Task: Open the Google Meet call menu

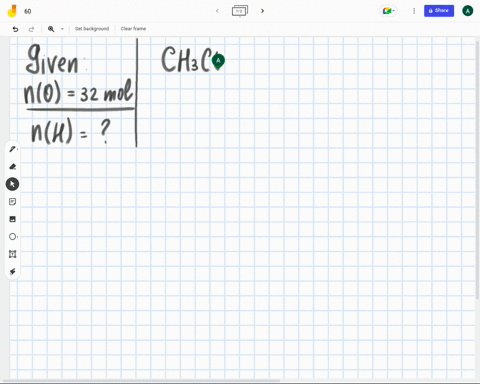Action: point(388,11)
